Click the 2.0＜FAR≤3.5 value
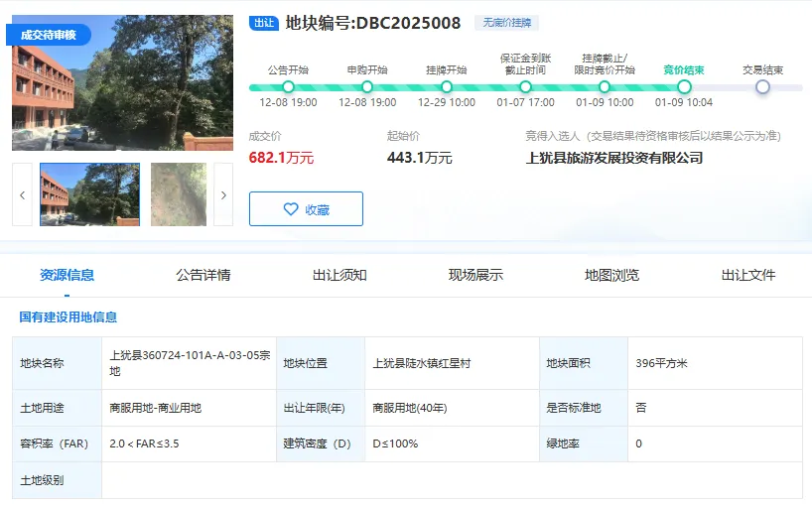Image resolution: width=812 pixels, height=506 pixels. coord(144,443)
